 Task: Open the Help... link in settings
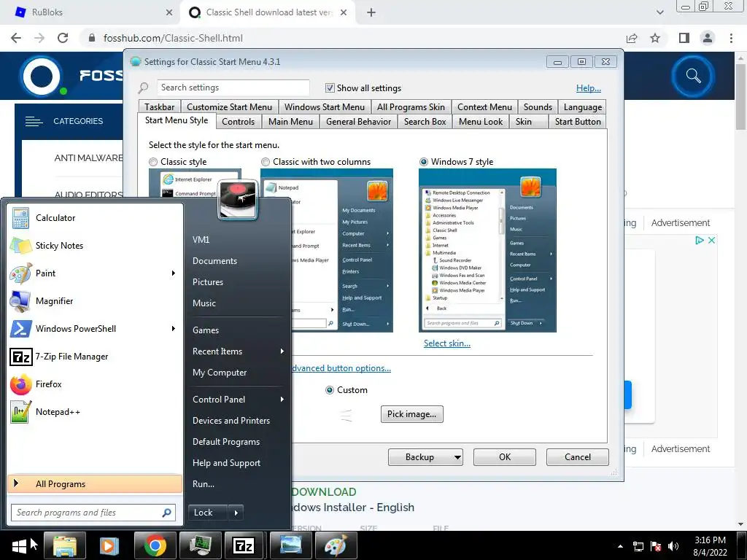click(x=589, y=88)
